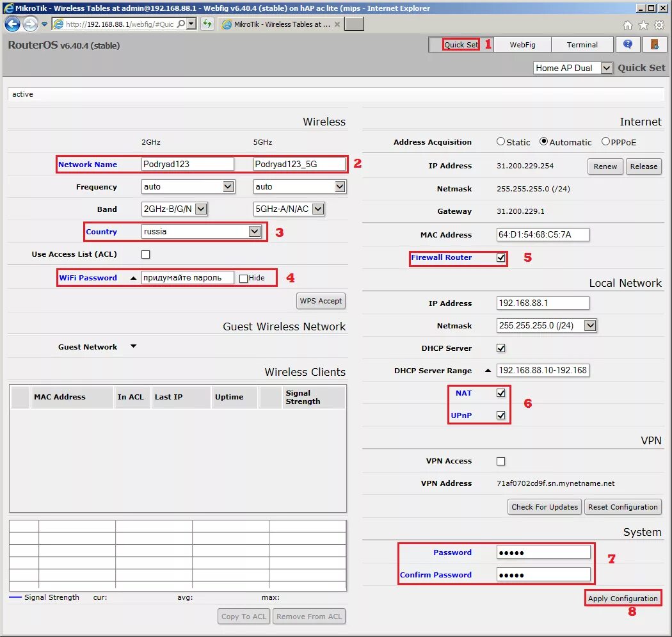The image size is (672, 637).
Task: Click the Confirm Password field
Action: (x=543, y=574)
